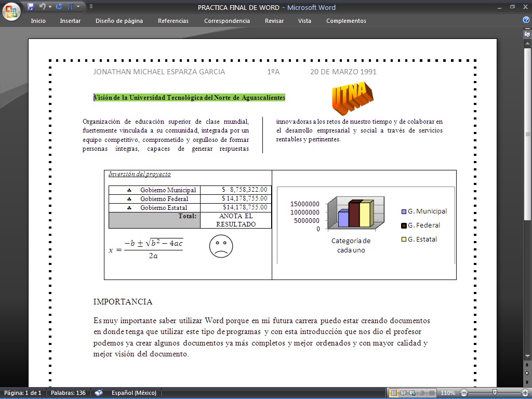
Task: Click the Equation (π) icon in Quick Access Toolbar
Action: 71,6
